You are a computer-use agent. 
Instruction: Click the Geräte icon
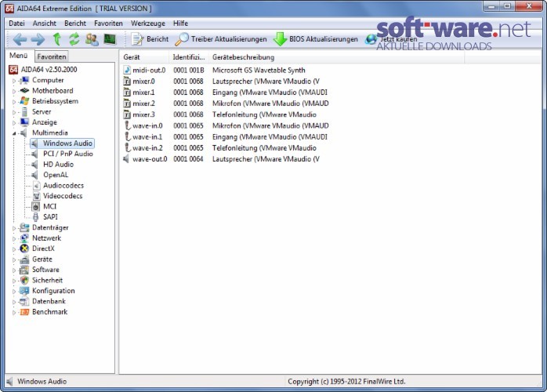[24, 260]
